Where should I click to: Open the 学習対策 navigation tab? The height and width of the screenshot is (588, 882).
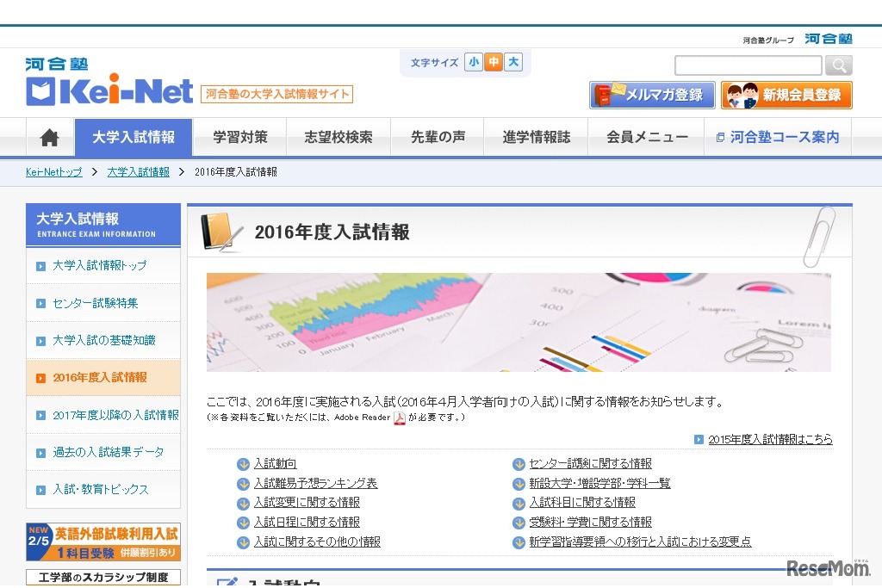point(240,137)
